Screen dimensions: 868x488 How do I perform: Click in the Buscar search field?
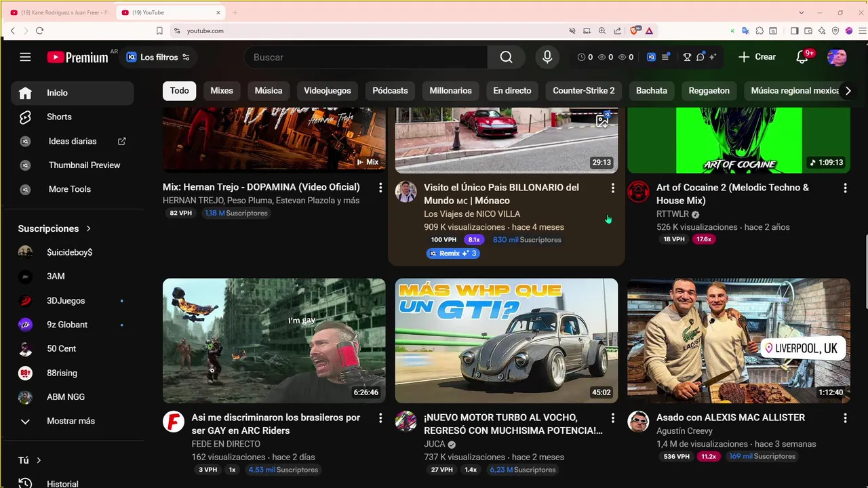(366, 57)
